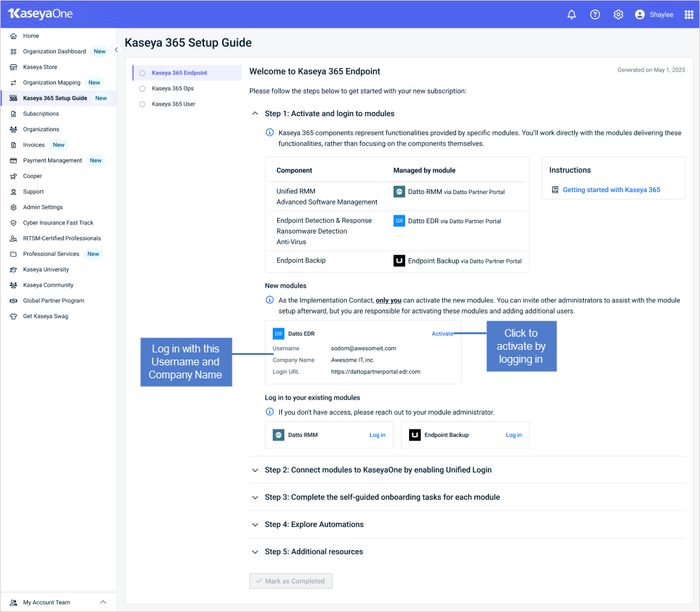
Task: Go to Subscriptions in the sidebar
Action: pyautogui.click(x=41, y=114)
